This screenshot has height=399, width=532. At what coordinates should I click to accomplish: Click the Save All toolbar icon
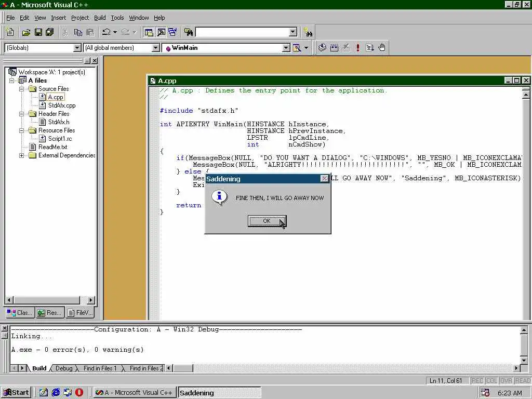tap(50, 32)
